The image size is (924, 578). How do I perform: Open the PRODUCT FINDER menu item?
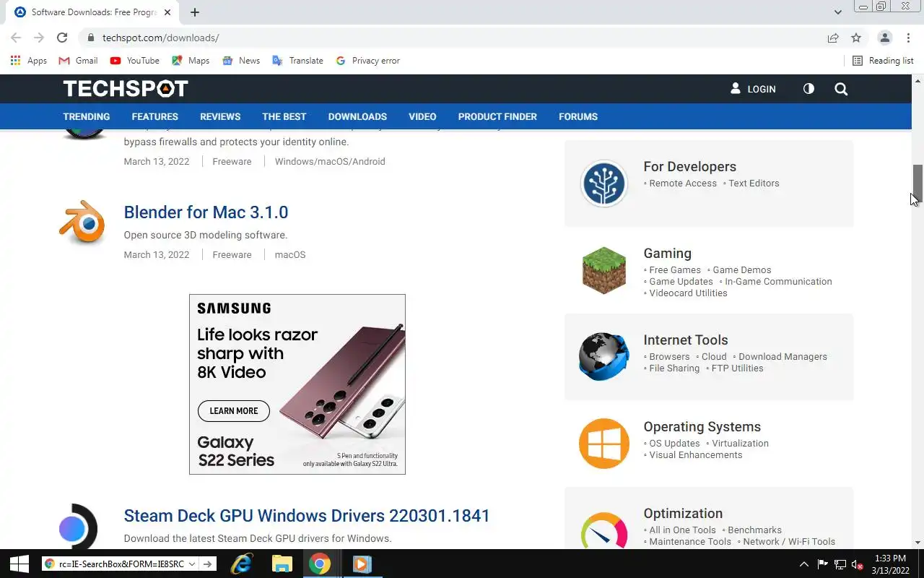click(x=497, y=116)
